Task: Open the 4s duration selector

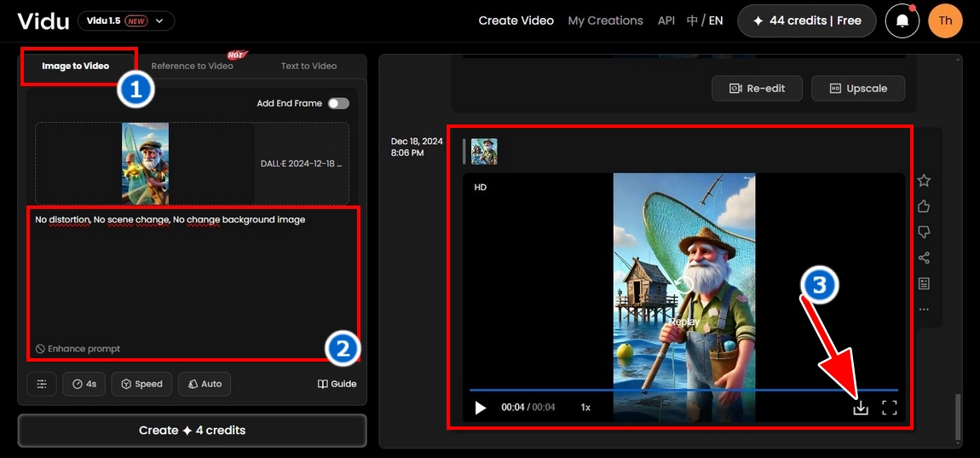Action: pyautogui.click(x=84, y=384)
